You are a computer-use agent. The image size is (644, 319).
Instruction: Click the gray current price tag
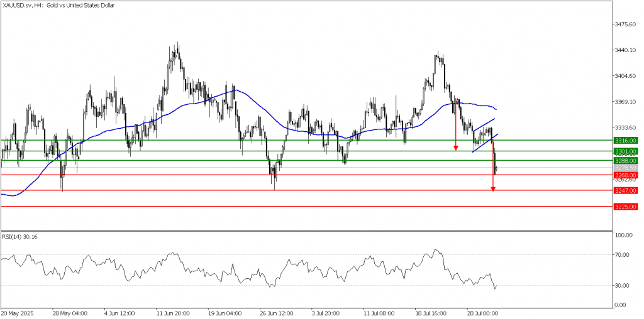click(x=626, y=168)
